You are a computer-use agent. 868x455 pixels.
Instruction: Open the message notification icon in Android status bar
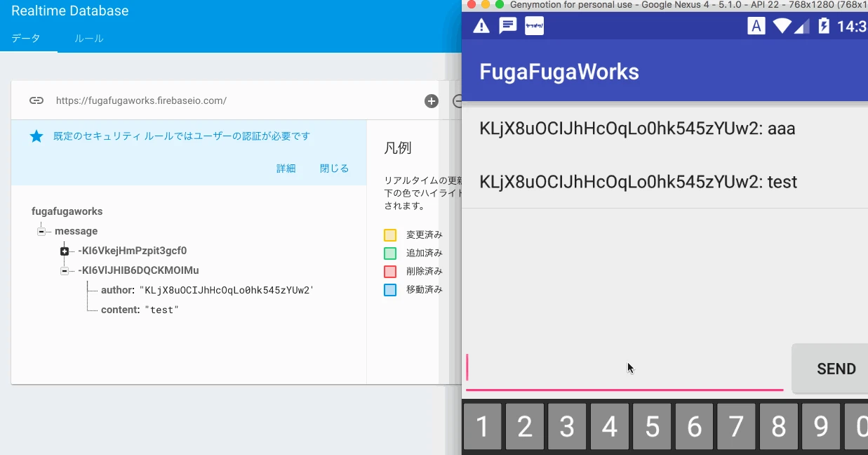pos(508,26)
